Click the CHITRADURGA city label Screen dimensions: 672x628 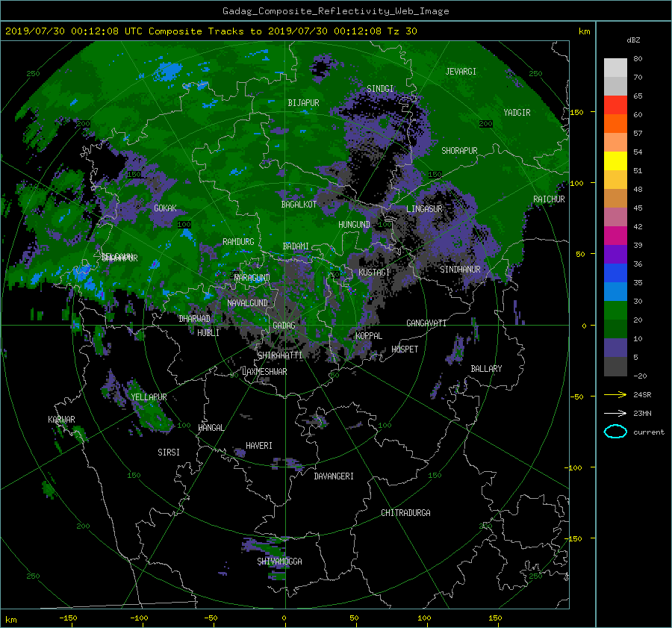(x=405, y=513)
